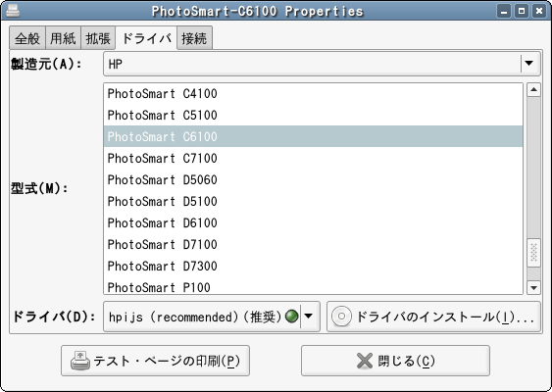Click the X icon on 閉じる button
Image resolution: width=552 pixels, height=392 pixels.
click(x=365, y=361)
